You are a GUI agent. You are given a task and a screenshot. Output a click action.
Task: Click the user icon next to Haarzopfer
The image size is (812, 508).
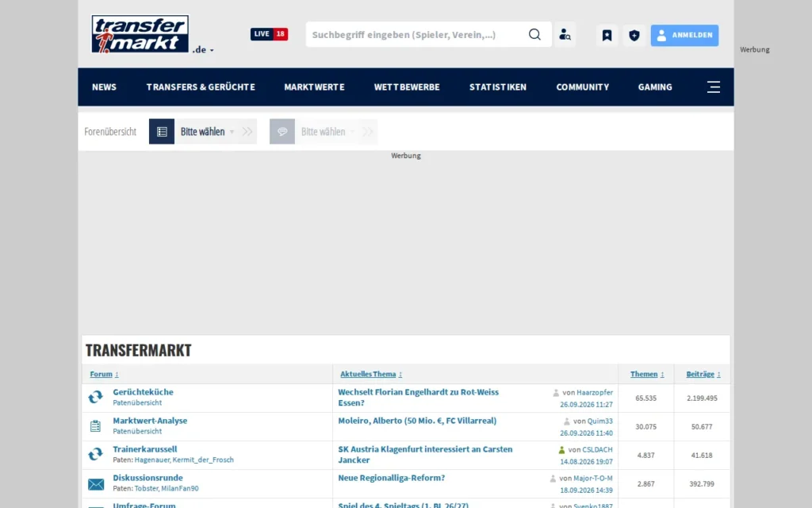tap(556, 393)
